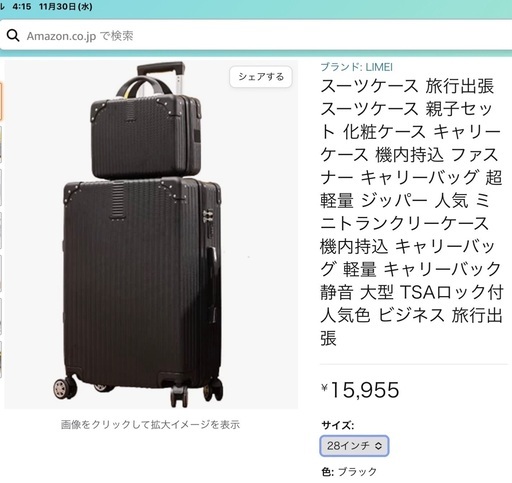Tap the 4:15 clock in the status bar
This screenshot has height=483, width=512.
click(x=22, y=6)
